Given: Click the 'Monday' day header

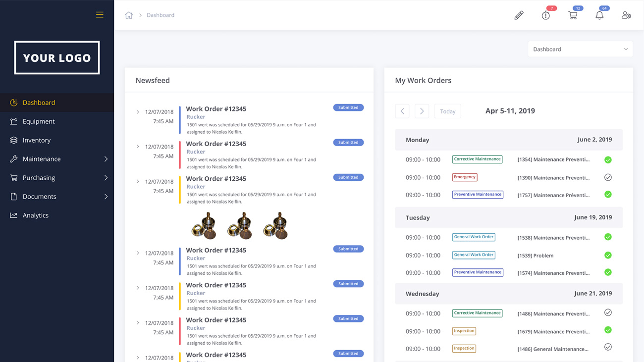Looking at the screenshot, I should click(418, 140).
